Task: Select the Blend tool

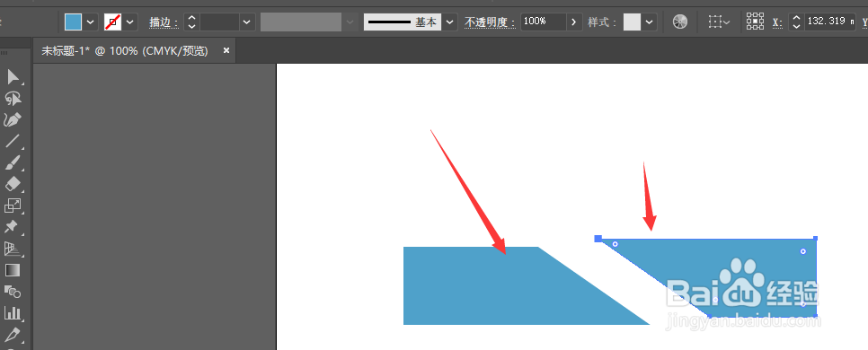Action: pos(13,292)
